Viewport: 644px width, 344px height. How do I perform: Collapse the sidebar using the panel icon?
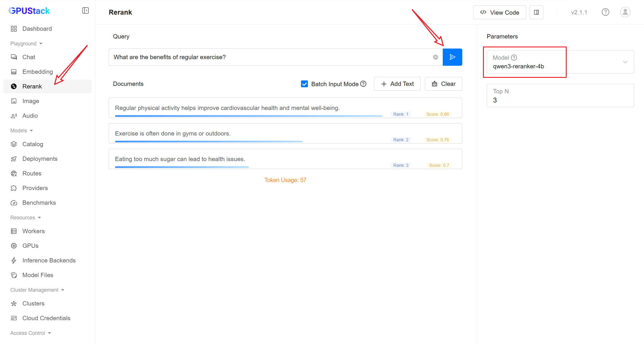[85, 11]
